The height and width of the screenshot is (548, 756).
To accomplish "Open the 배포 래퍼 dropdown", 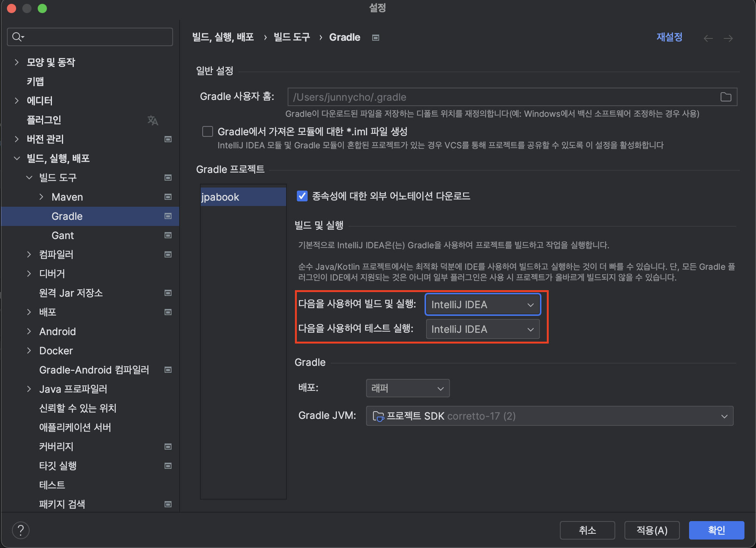I will (408, 388).
